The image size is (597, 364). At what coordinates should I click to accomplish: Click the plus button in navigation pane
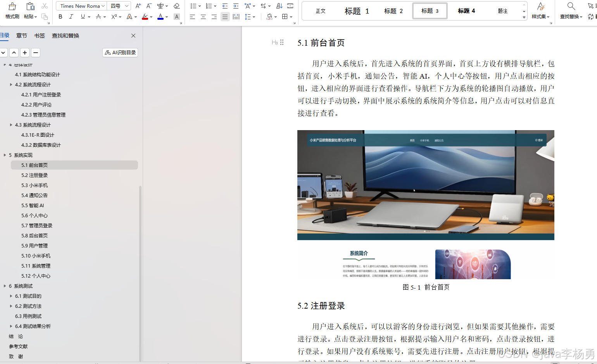[x=25, y=53]
